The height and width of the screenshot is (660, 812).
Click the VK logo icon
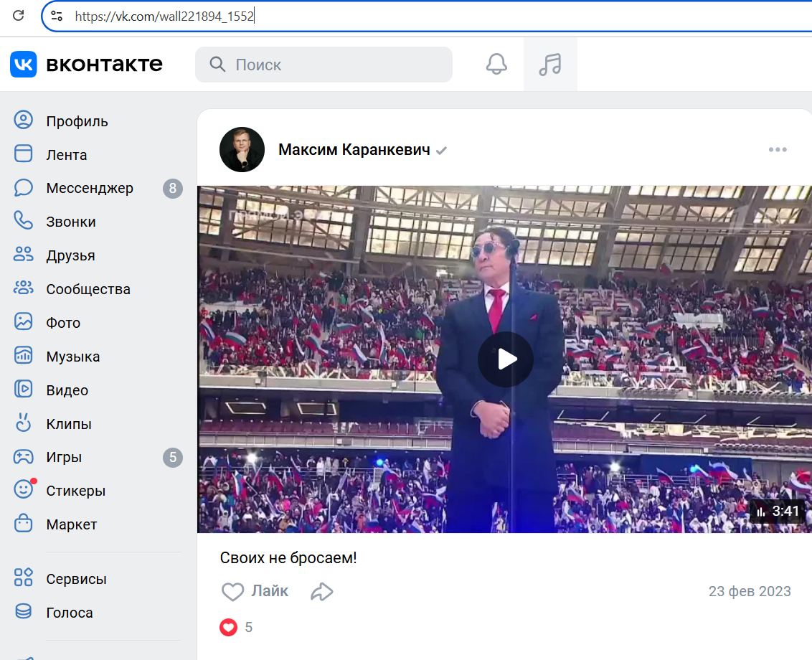point(24,65)
